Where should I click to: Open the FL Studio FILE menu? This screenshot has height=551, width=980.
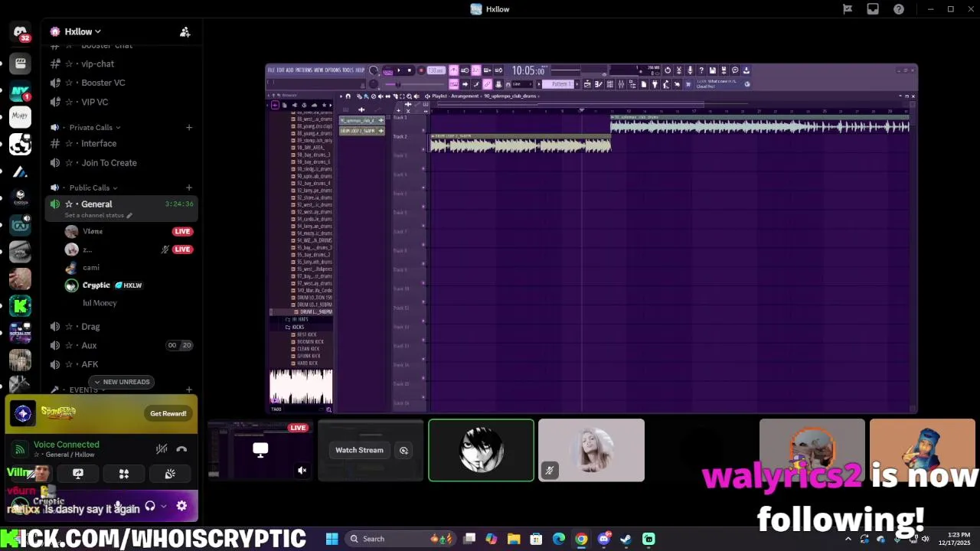point(270,70)
